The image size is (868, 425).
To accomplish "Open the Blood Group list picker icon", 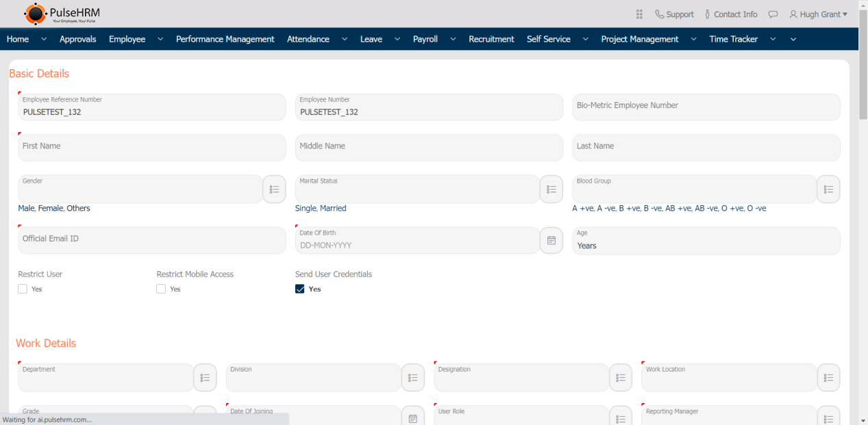I will [828, 190].
